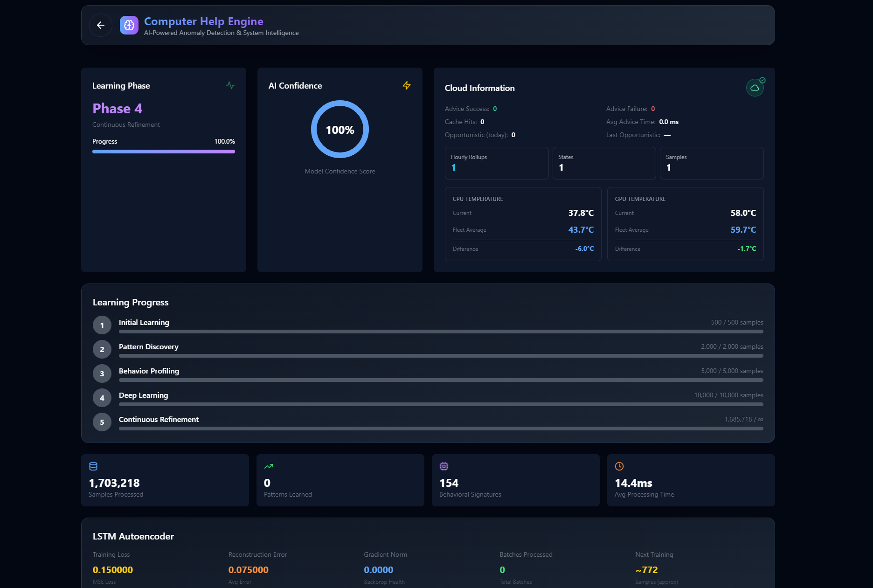Toggle step 5 Continuous Refinement indicator

click(102, 422)
